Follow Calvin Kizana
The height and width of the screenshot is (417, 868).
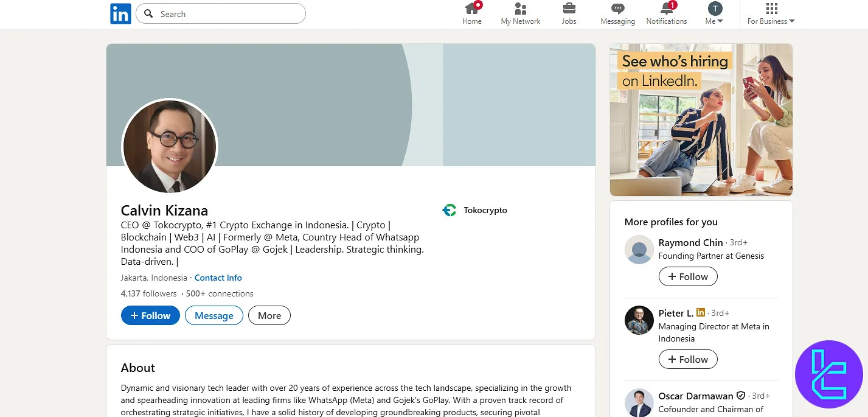(x=150, y=315)
